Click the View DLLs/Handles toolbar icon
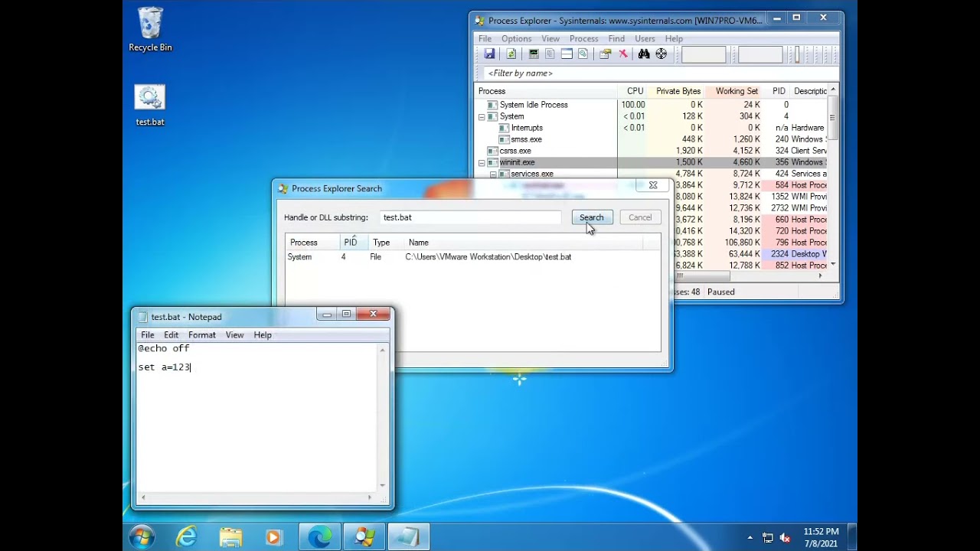The width and height of the screenshot is (980, 551). pyautogui.click(x=583, y=54)
